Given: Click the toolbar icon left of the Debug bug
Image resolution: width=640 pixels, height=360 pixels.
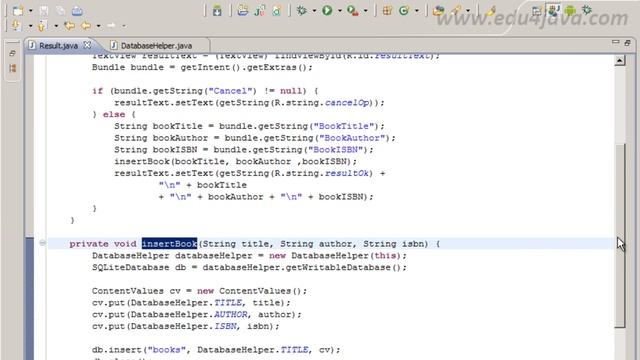Looking at the screenshot, I should click(277, 11).
